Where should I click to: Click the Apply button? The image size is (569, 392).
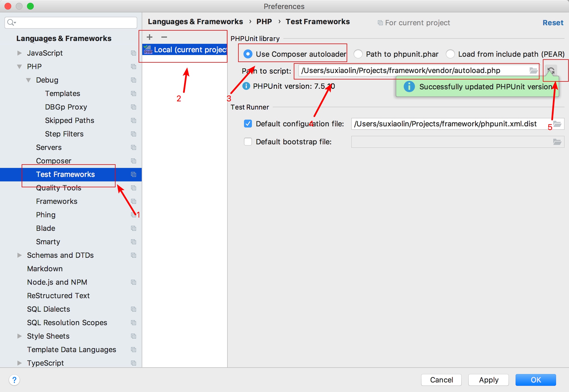489,380
